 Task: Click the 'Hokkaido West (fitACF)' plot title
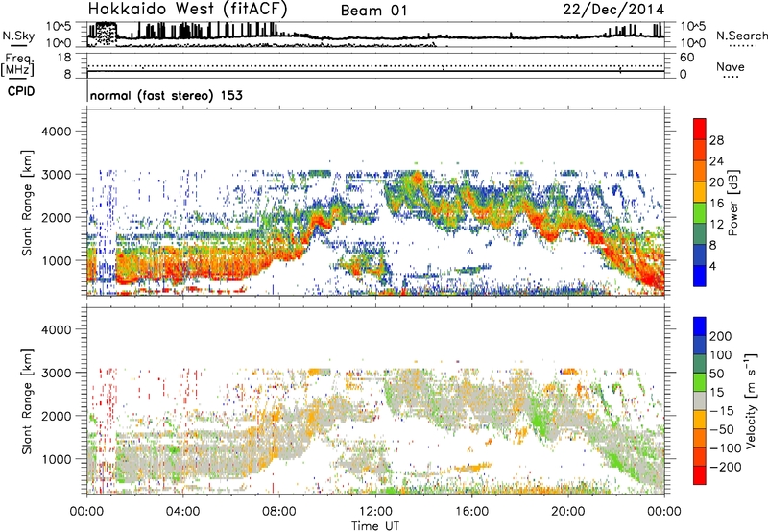click(x=187, y=9)
